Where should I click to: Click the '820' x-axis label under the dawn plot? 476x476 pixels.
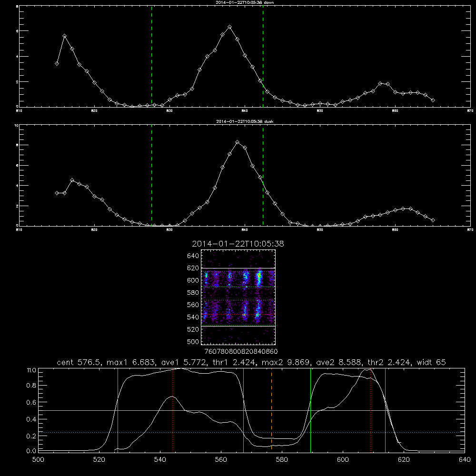[x=94, y=111]
